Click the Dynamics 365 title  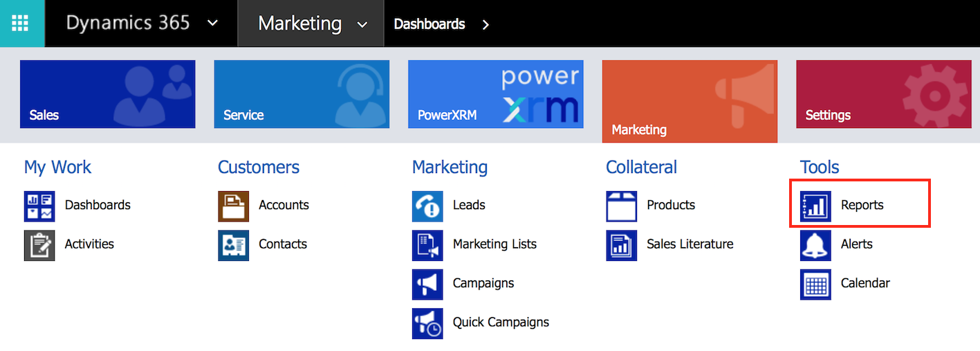(128, 23)
